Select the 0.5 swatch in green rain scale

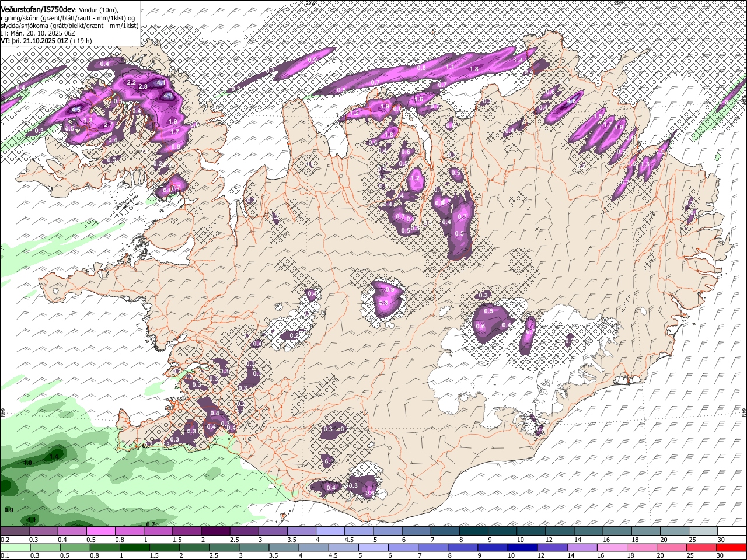(x=74, y=548)
